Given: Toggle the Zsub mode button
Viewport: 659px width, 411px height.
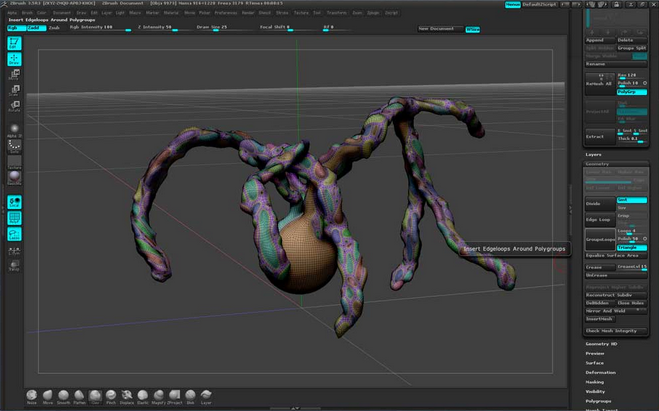Looking at the screenshot, I should (x=54, y=28).
